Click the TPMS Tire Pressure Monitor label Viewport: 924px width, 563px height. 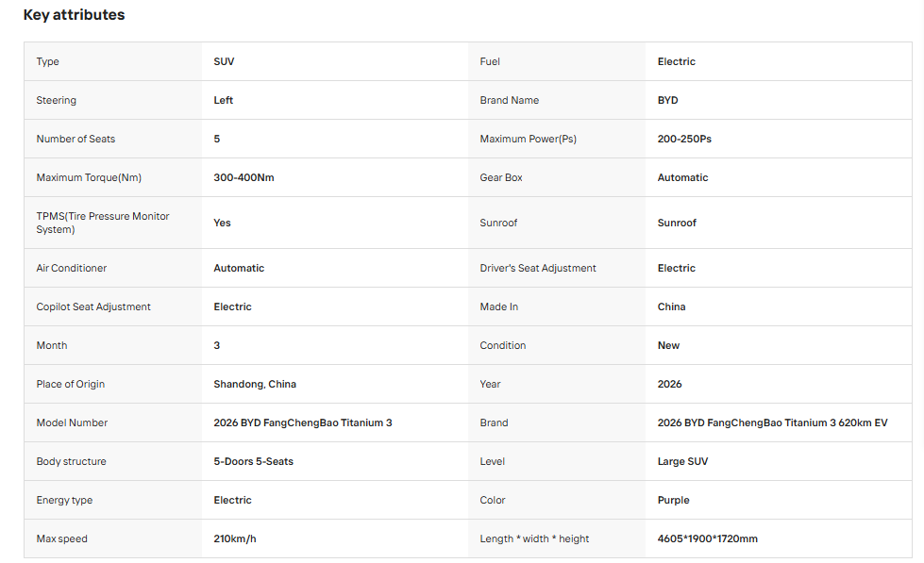(103, 223)
